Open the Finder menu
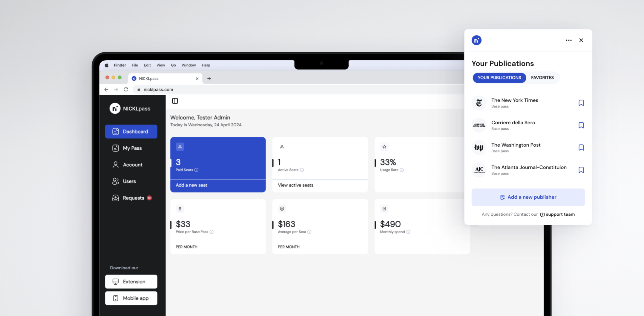The width and height of the screenshot is (644, 316). pos(120,65)
